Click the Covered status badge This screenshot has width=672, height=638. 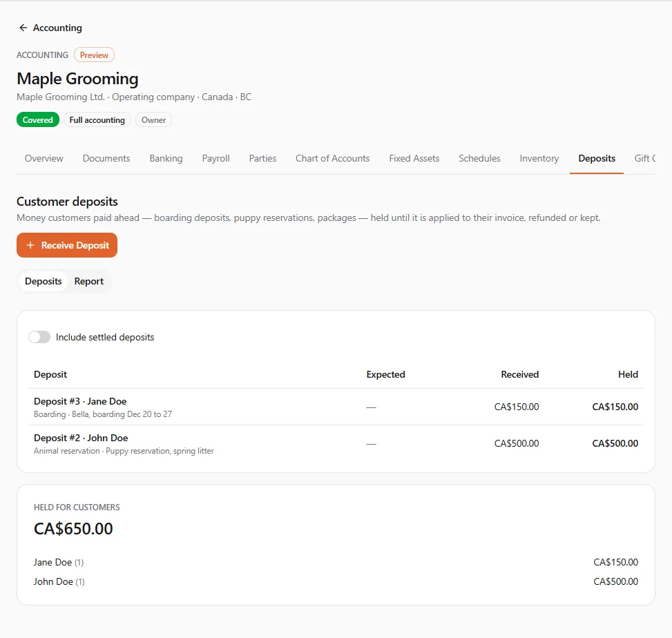point(38,120)
